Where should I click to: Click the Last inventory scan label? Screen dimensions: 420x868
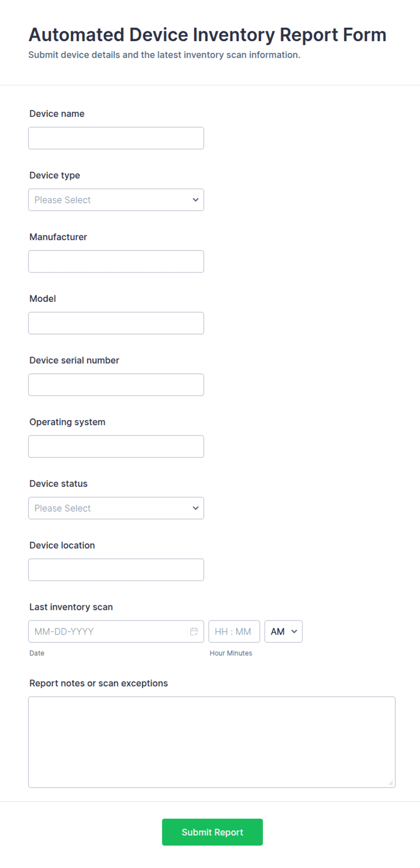tap(71, 607)
